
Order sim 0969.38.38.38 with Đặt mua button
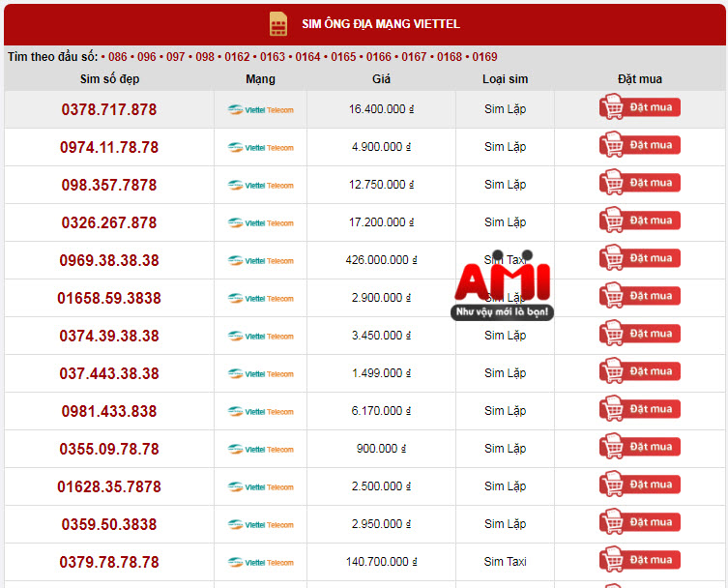pyautogui.click(x=640, y=258)
